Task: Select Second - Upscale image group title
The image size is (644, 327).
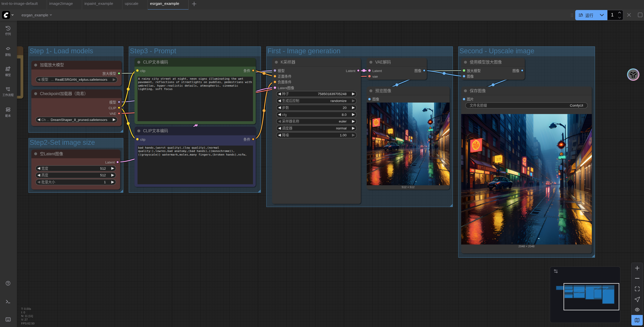Action: 497,51
